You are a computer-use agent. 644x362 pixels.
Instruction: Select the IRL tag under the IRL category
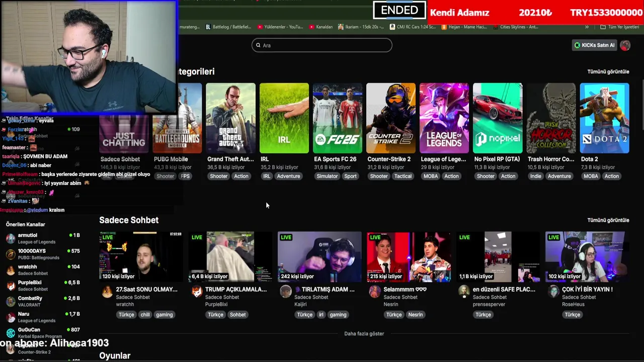tap(267, 176)
